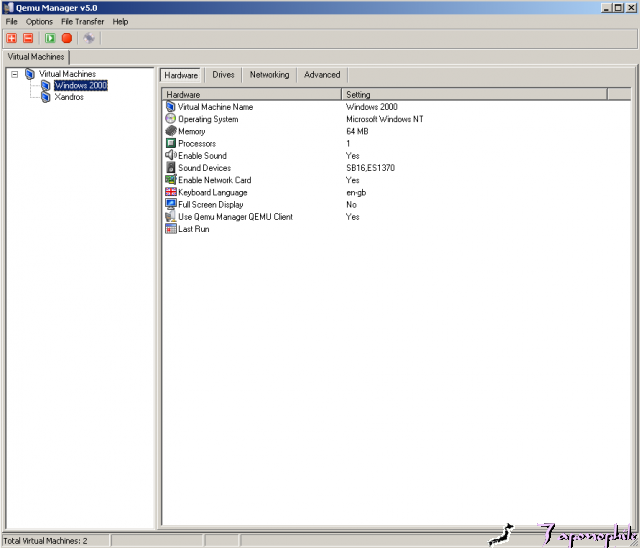Select the Virtual Machines root label
Image resolution: width=640 pixels, height=548 pixels.
[x=67, y=74]
